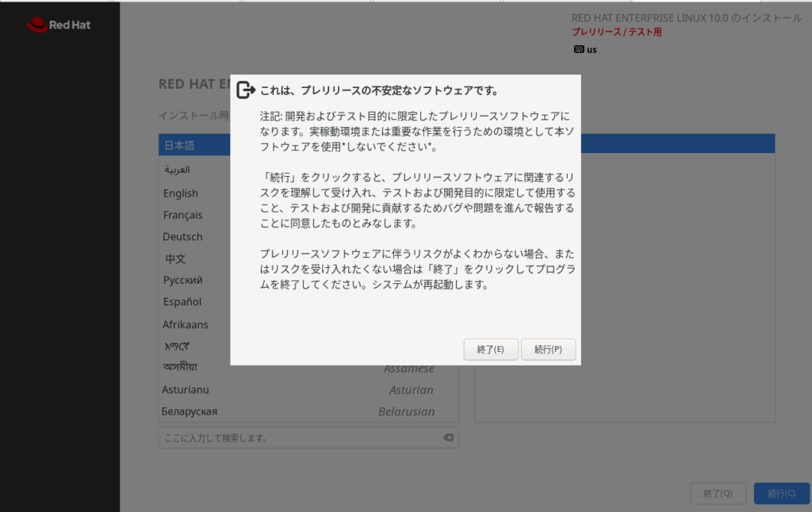The image size is (812, 512).
Task: Select Беларуская in the language list
Action: tap(189, 411)
